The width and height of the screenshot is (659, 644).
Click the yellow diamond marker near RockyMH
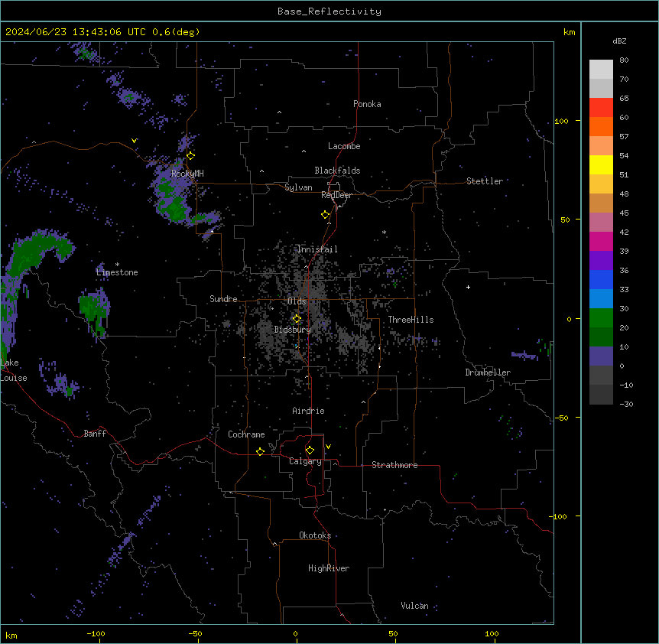[x=191, y=156]
